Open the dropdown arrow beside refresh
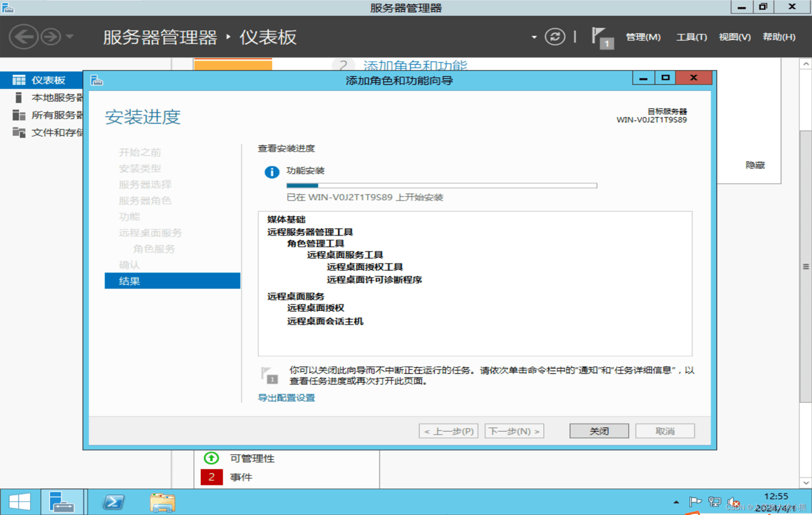812x515 pixels. click(534, 37)
